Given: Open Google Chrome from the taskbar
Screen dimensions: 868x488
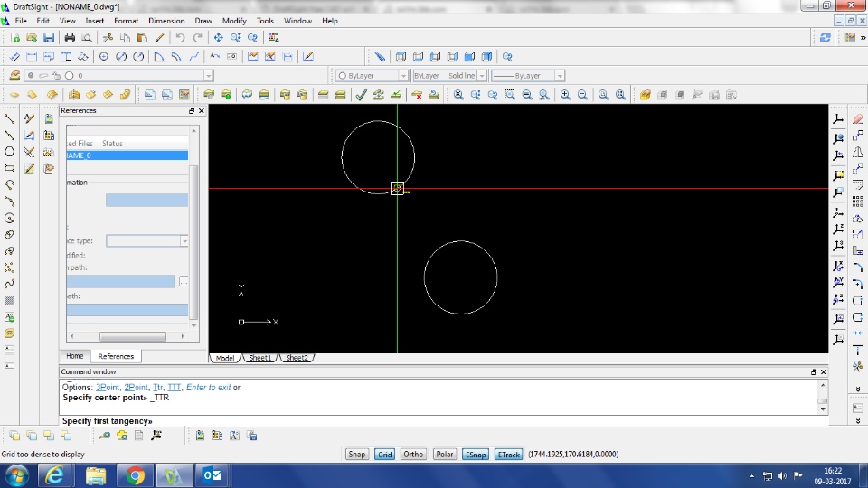Looking at the screenshot, I should [136, 475].
